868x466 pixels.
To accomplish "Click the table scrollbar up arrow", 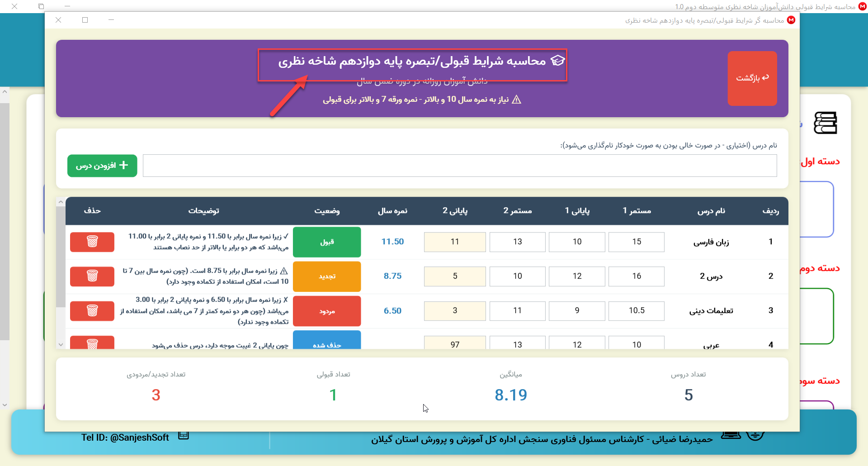I will pos(61,202).
